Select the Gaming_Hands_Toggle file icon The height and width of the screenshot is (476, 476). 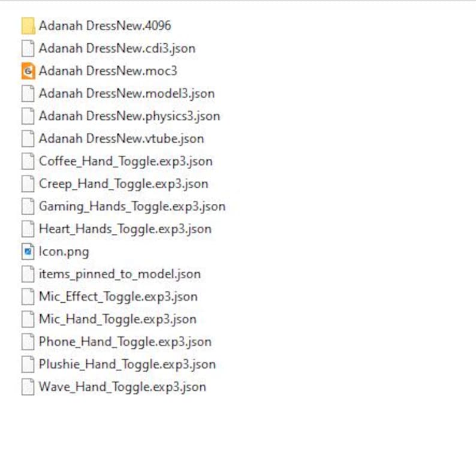(28, 206)
